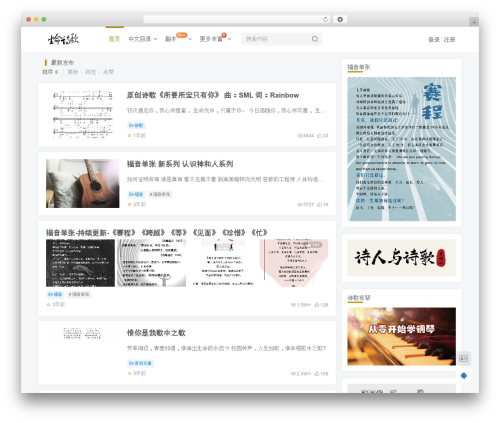Sort posts by 更新

tap(73, 72)
